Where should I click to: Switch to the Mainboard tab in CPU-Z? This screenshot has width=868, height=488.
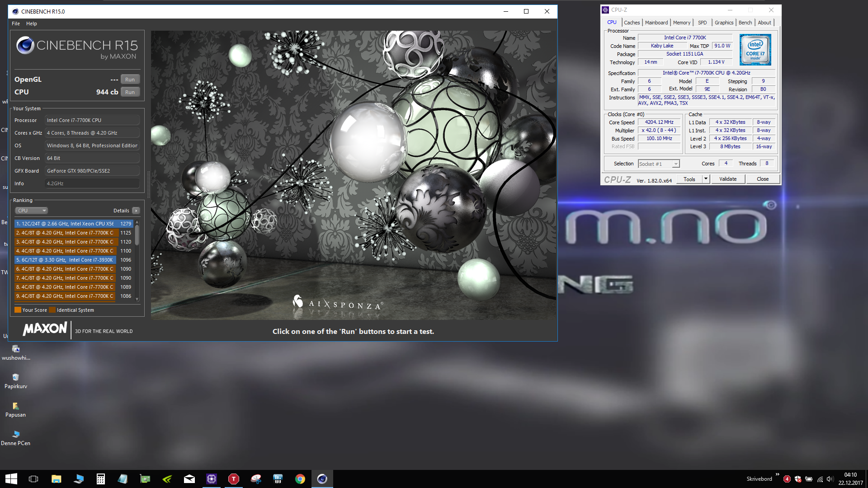656,23
